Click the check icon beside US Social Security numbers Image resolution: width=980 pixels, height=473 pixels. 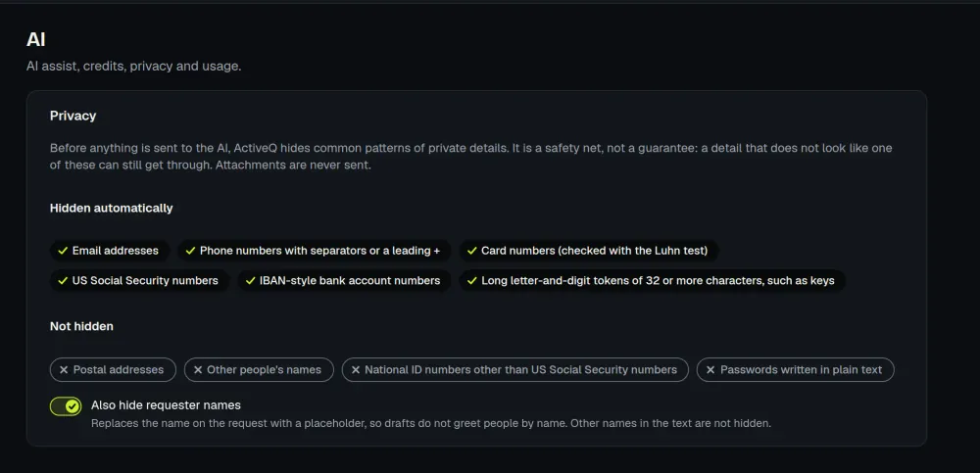[63, 280]
